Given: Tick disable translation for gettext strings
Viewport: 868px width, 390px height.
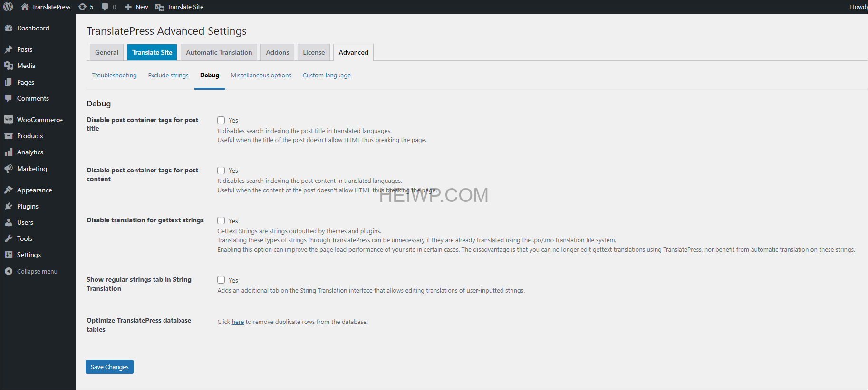Looking at the screenshot, I should pos(221,220).
